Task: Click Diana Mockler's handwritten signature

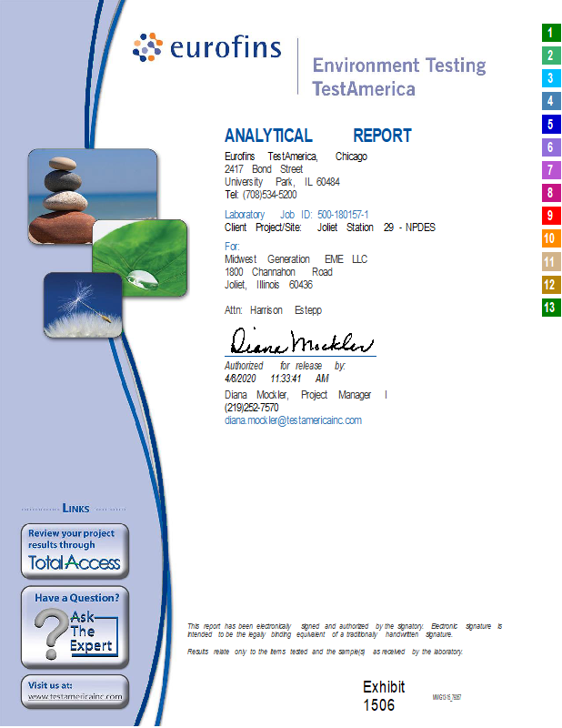Action: coord(300,342)
